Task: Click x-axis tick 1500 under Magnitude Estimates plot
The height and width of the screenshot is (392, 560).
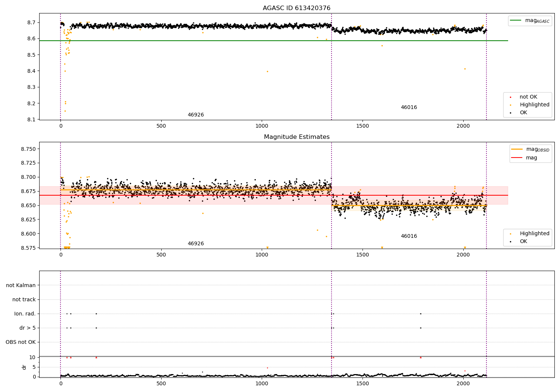Action: 363,255
